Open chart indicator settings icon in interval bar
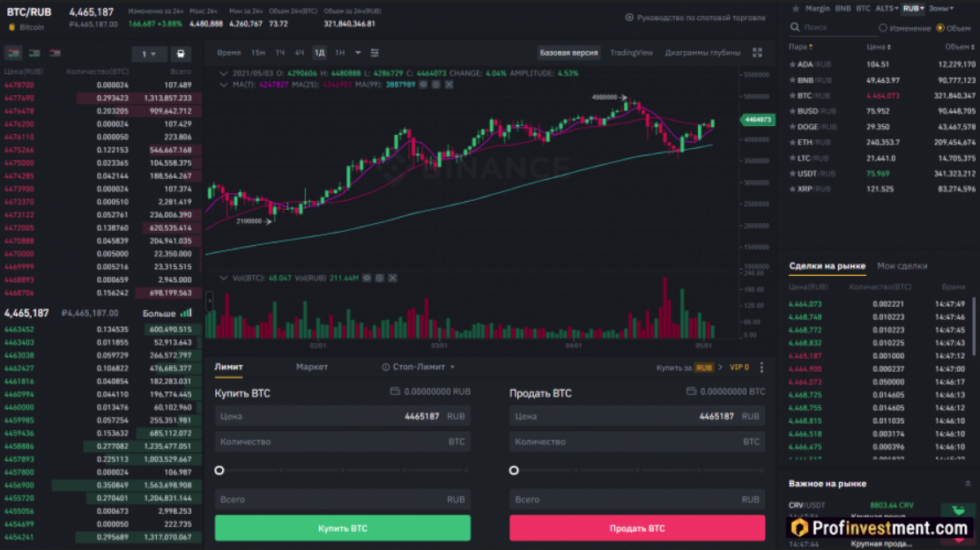Screen dimensions: 980x550 click(x=375, y=53)
